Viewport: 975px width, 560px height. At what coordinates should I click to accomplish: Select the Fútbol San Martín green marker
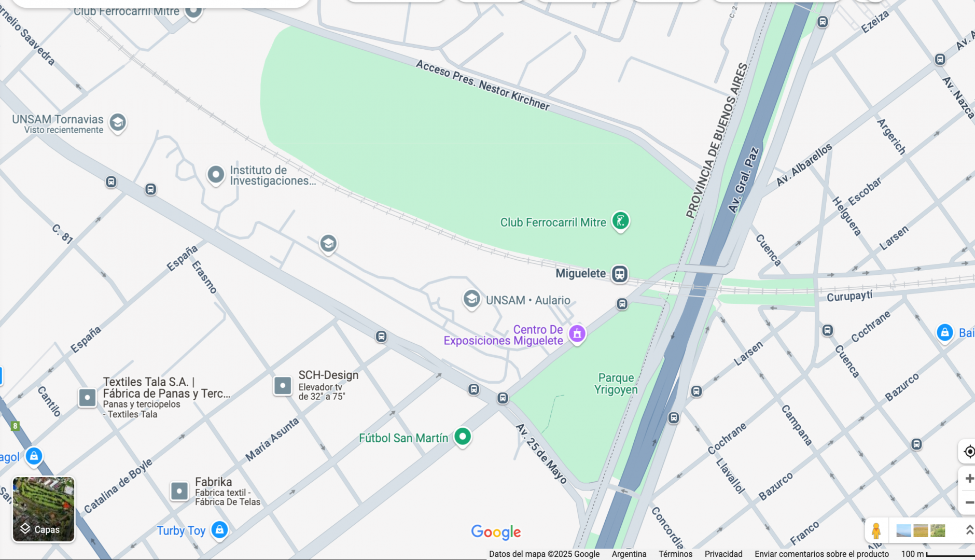pos(462,438)
